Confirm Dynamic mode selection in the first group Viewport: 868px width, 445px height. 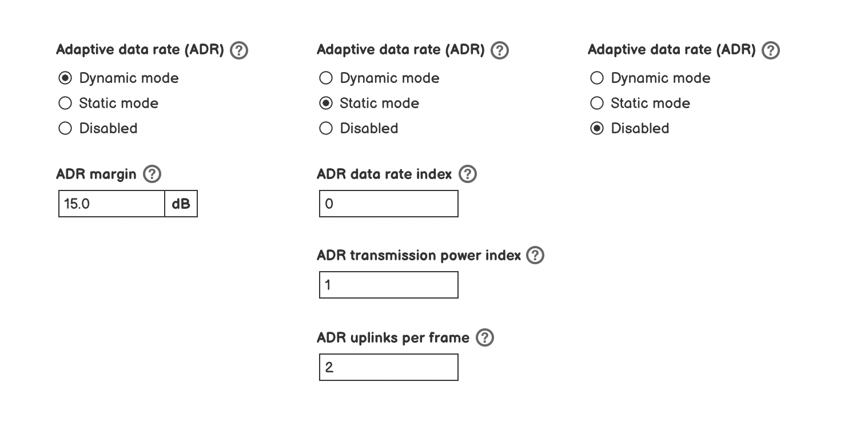tap(65, 78)
